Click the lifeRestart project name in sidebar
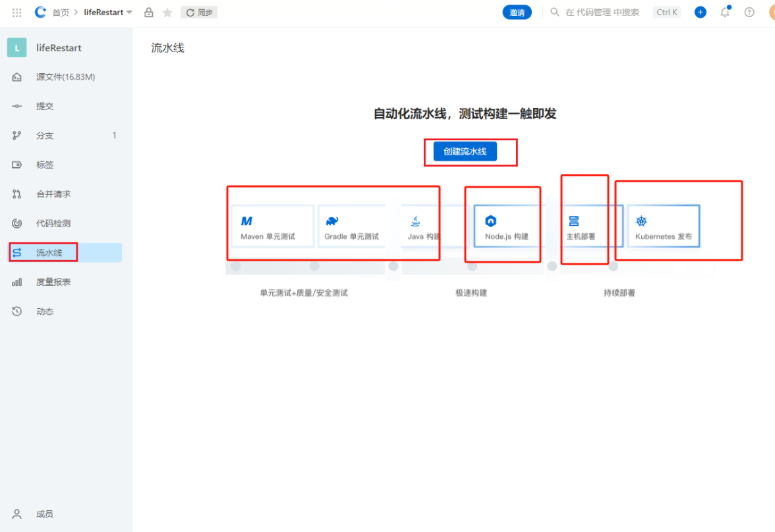The width and height of the screenshot is (775, 532). click(59, 48)
